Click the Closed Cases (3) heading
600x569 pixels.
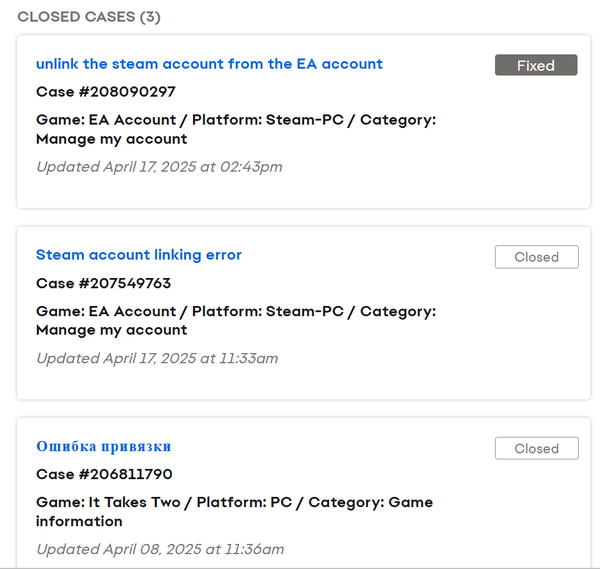point(89,17)
